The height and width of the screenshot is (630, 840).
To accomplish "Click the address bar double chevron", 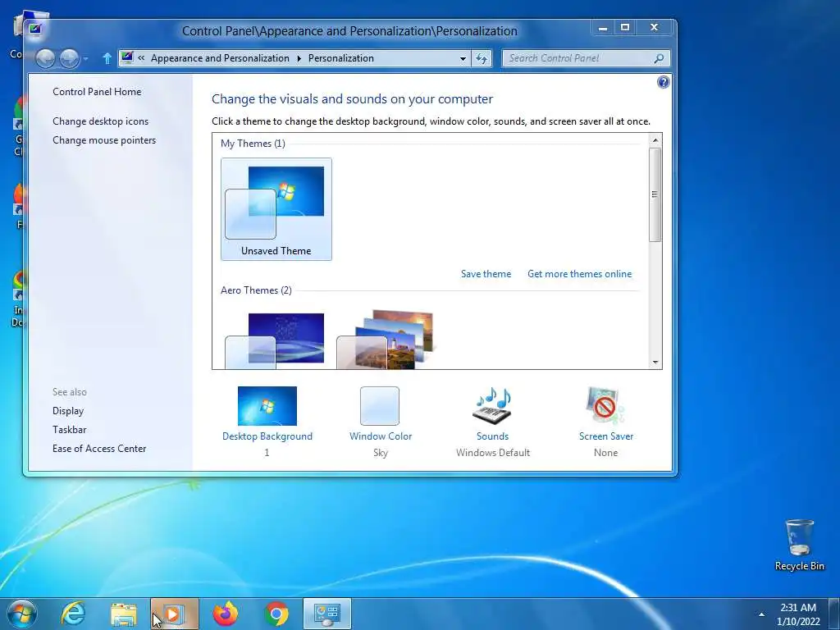I will point(141,58).
